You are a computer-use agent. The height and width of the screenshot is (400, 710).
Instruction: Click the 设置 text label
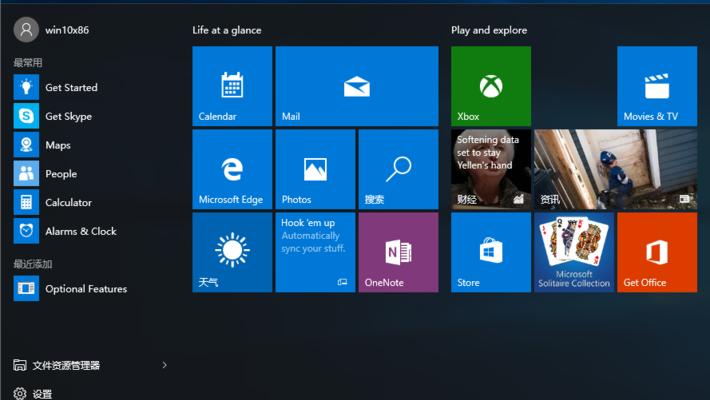[43, 394]
